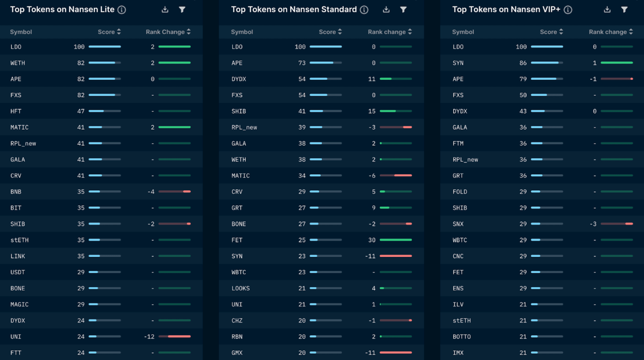Click GALA score 38 in Standard

(x=302, y=144)
